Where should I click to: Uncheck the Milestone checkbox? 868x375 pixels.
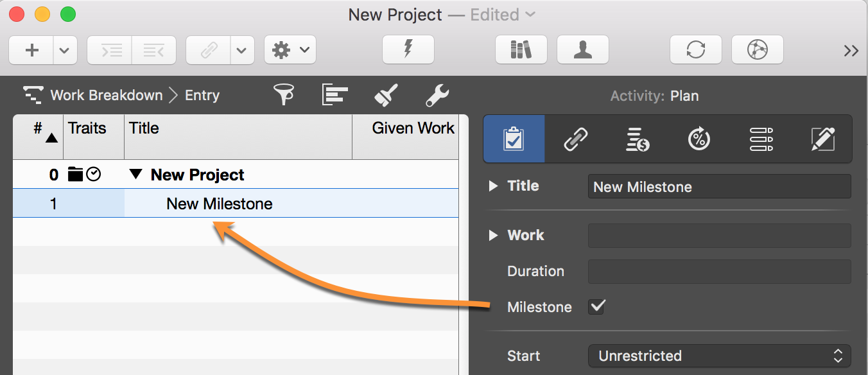pyautogui.click(x=597, y=307)
